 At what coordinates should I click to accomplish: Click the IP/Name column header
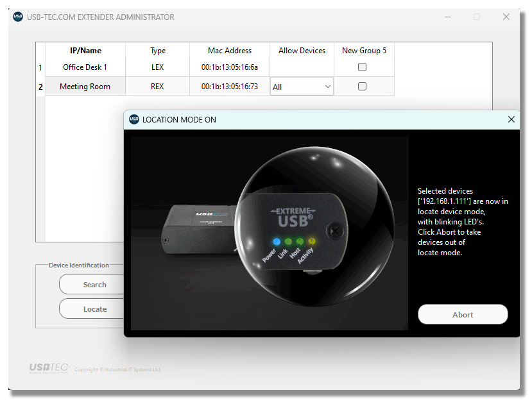click(x=85, y=51)
